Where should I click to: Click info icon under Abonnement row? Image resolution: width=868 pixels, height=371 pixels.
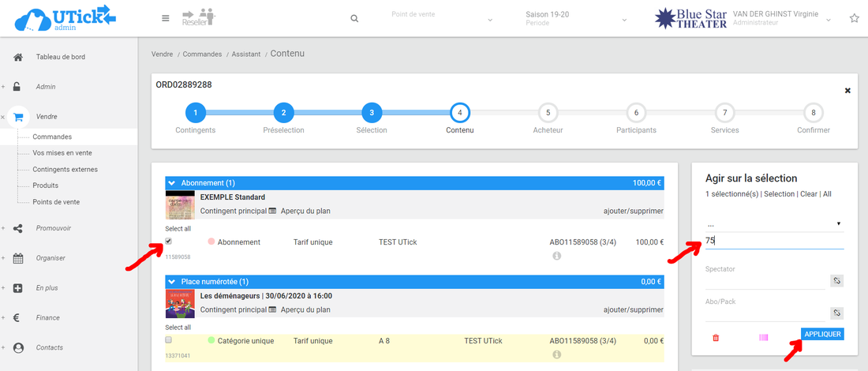click(x=556, y=256)
